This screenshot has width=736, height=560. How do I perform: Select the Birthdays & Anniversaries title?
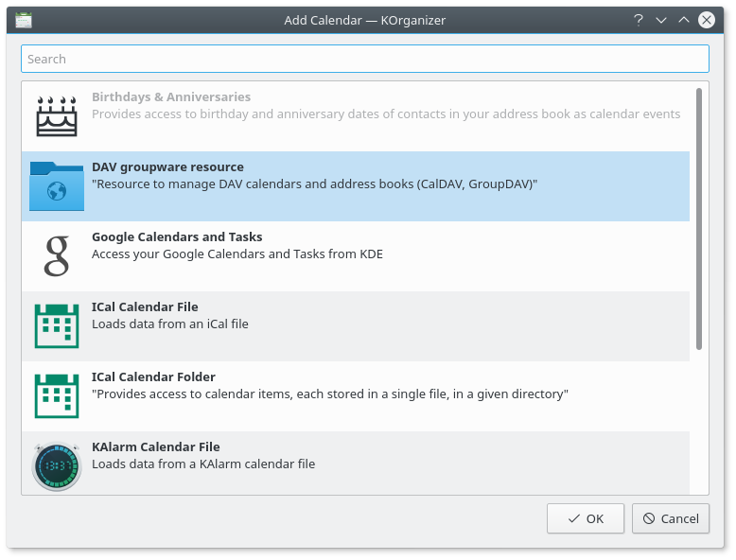[171, 97]
